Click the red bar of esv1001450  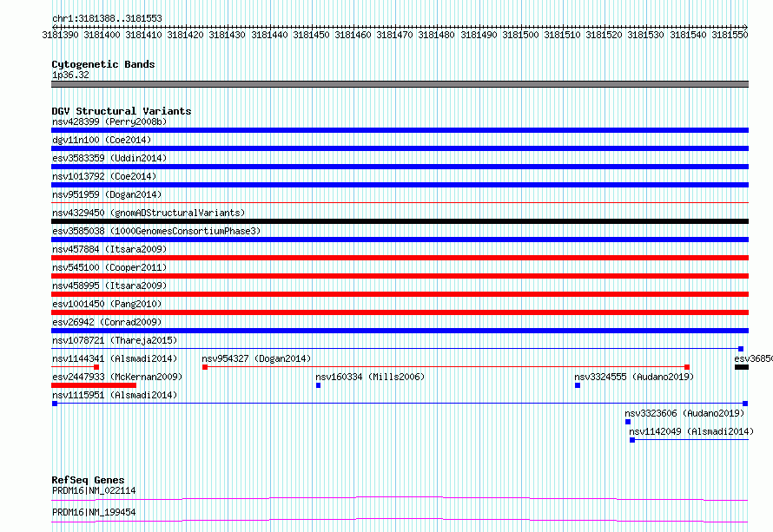400,312
